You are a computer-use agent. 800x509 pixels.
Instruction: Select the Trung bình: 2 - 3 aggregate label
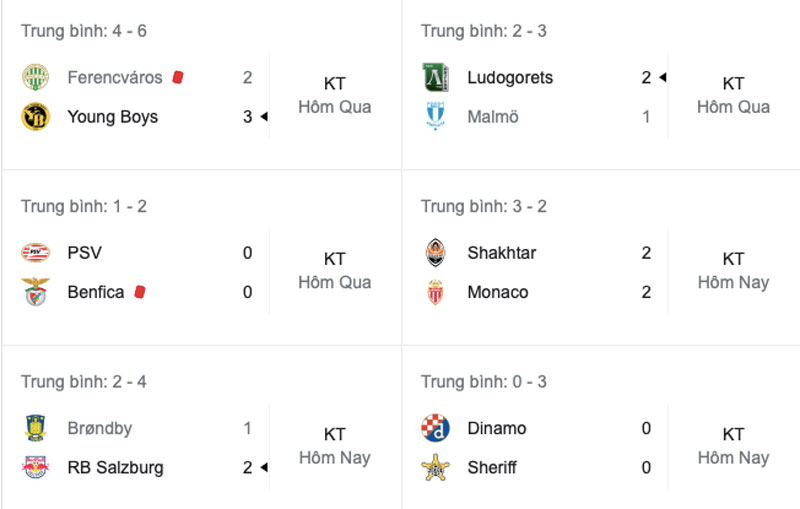484,31
